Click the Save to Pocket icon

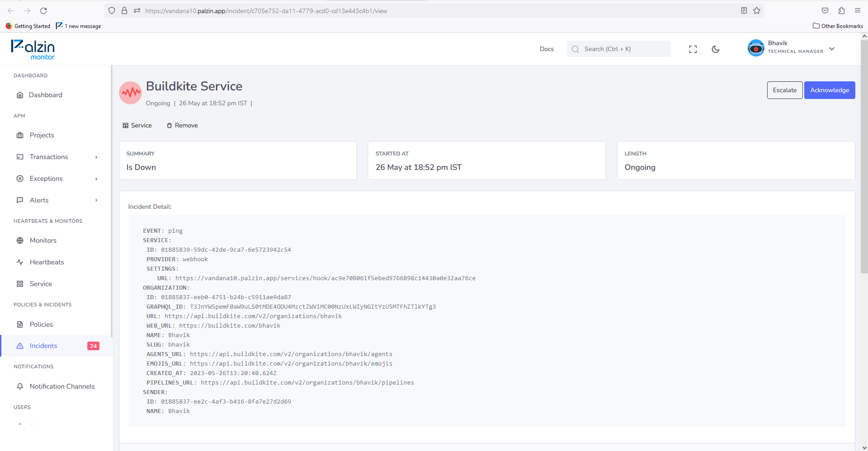coord(825,10)
